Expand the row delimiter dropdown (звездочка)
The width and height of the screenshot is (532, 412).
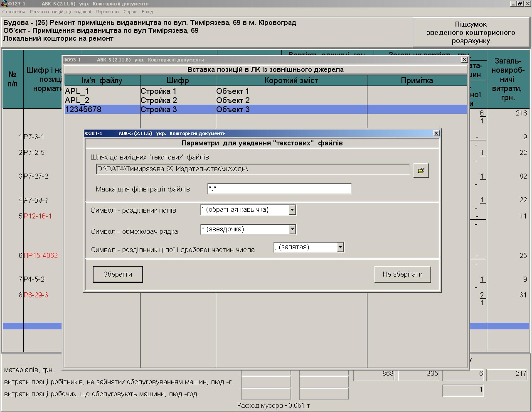[292, 229]
